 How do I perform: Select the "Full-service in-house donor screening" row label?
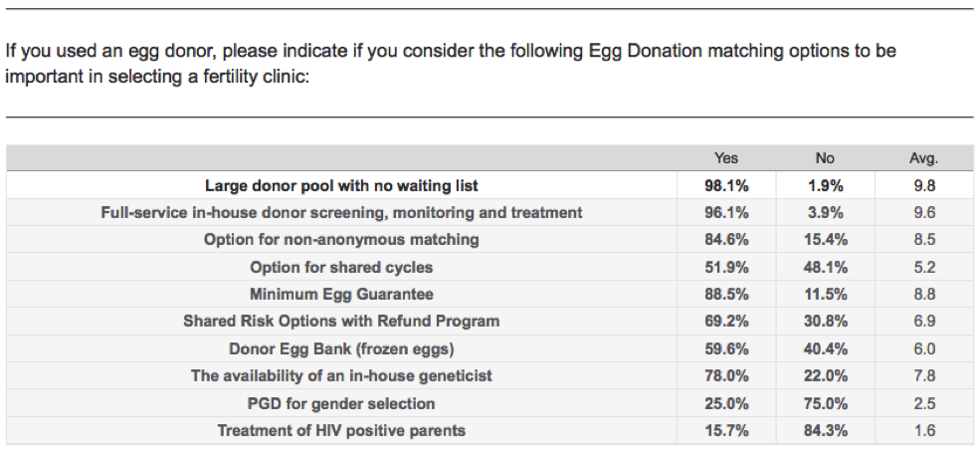click(341, 212)
